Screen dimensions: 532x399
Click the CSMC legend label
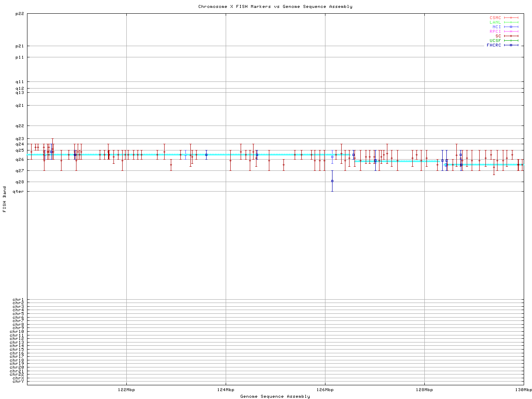495,18
